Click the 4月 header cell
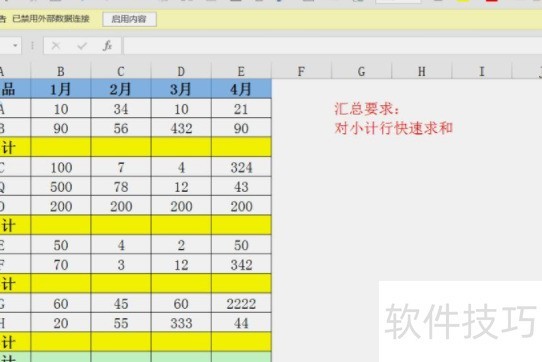The width and height of the screenshot is (542, 362). click(x=241, y=89)
